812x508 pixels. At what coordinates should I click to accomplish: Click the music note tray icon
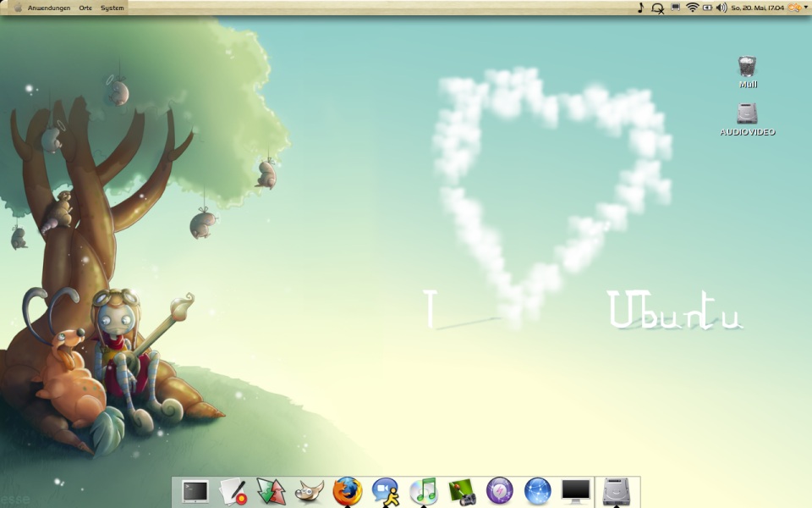click(x=640, y=8)
